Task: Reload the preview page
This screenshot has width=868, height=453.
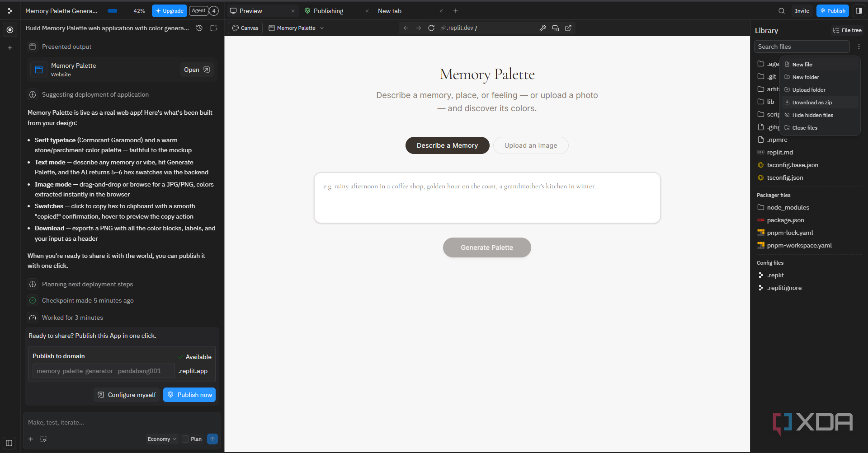Action: pyautogui.click(x=431, y=28)
